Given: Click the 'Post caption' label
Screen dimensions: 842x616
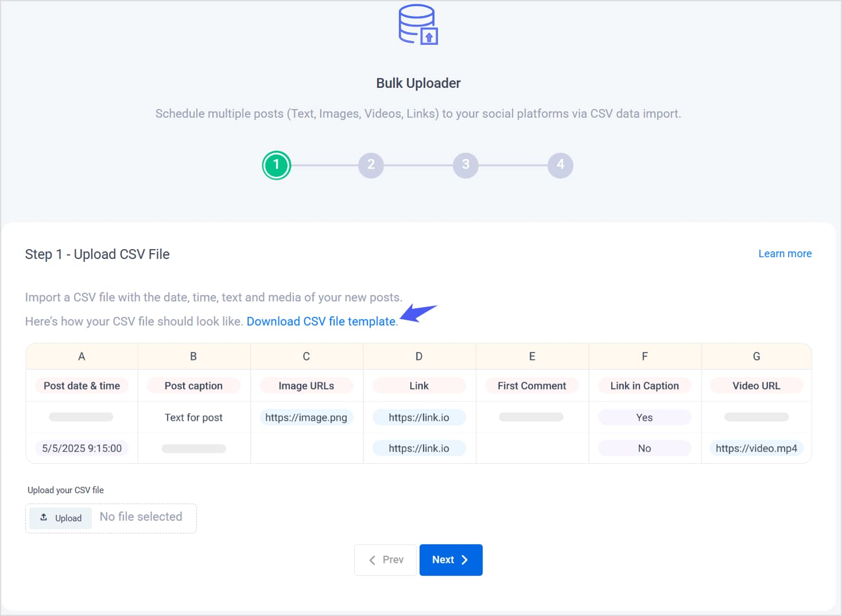Looking at the screenshot, I should (193, 386).
